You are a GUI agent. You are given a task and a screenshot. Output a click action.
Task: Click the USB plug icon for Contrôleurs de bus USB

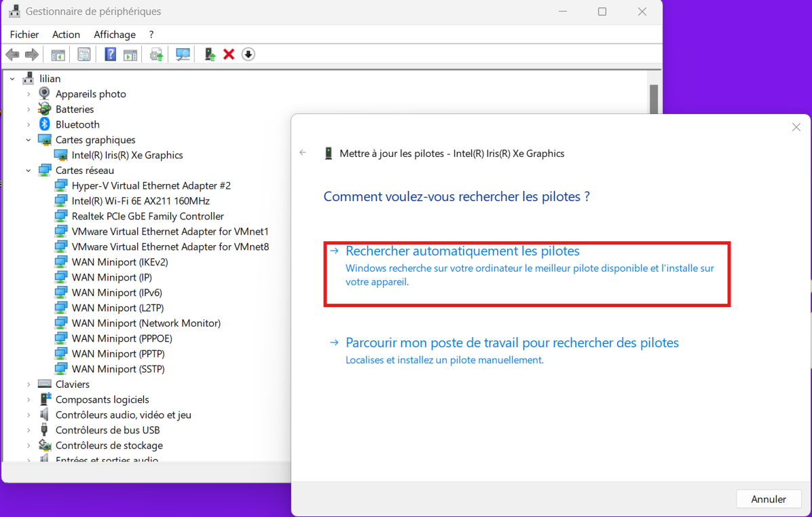(45, 430)
